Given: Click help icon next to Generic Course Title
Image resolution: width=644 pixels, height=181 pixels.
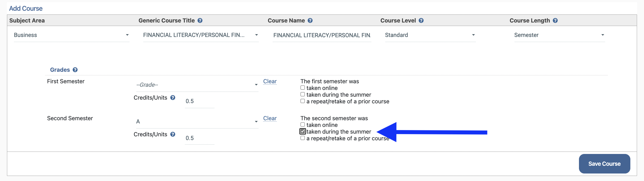Looking at the screenshot, I should click(200, 21).
